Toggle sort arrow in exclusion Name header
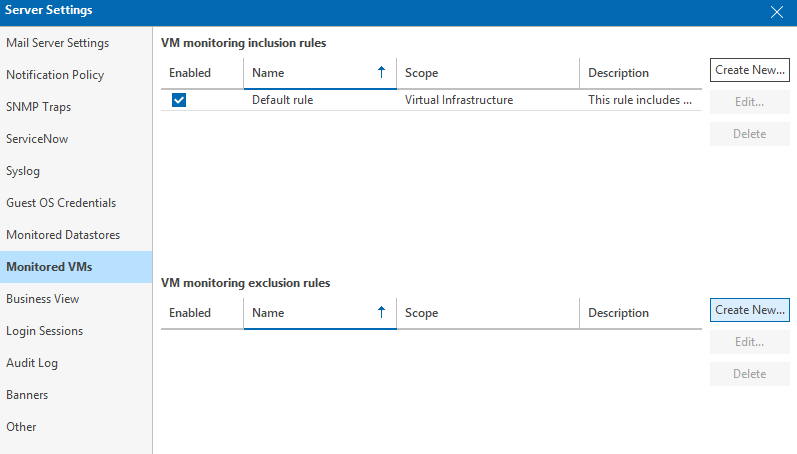Viewport: 797px width, 454px height. (381, 312)
